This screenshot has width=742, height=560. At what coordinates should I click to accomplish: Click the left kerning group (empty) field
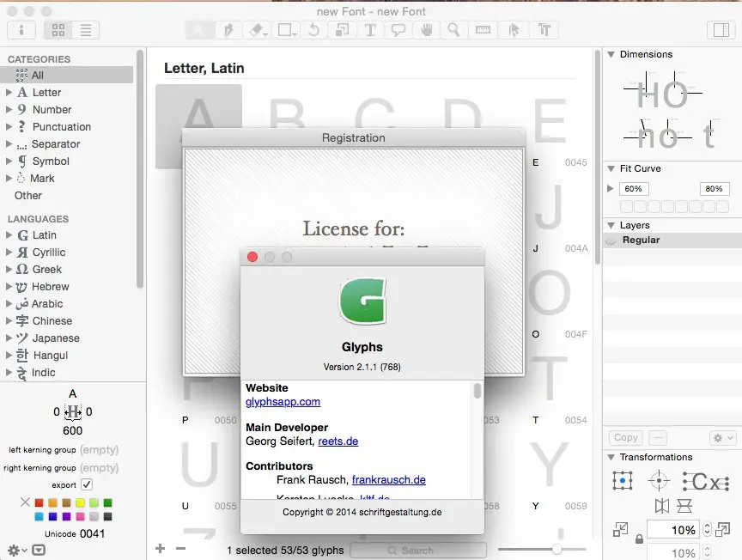click(99, 450)
